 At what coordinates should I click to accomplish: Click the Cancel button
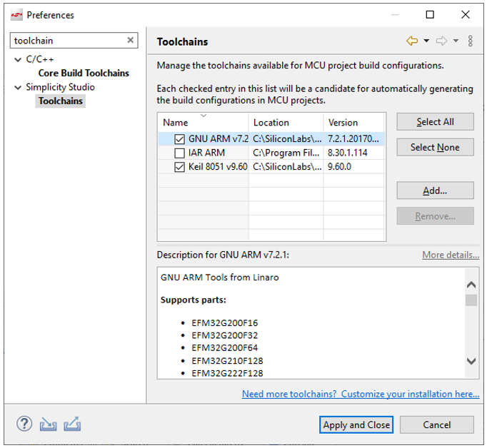437,424
